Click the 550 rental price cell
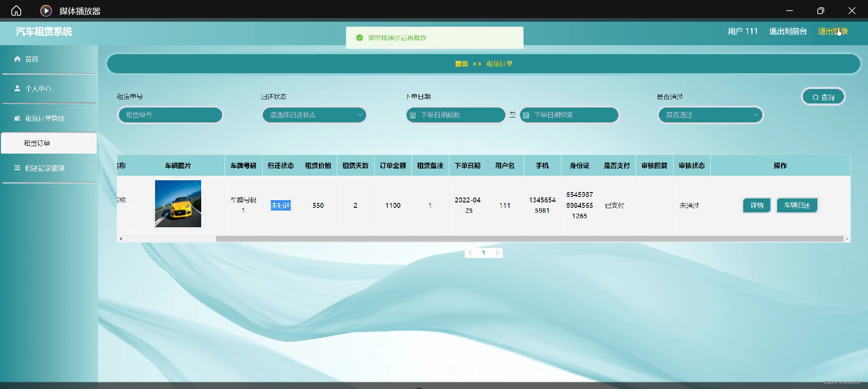Image resolution: width=868 pixels, height=389 pixels. [x=318, y=206]
